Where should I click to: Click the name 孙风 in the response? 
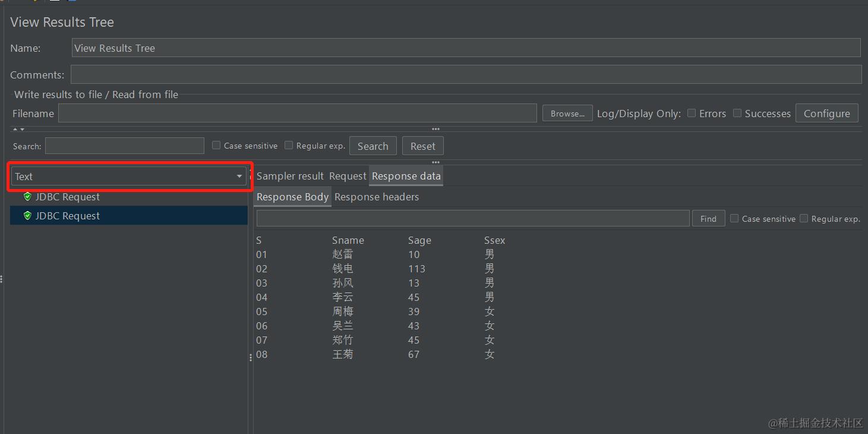[x=343, y=283]
